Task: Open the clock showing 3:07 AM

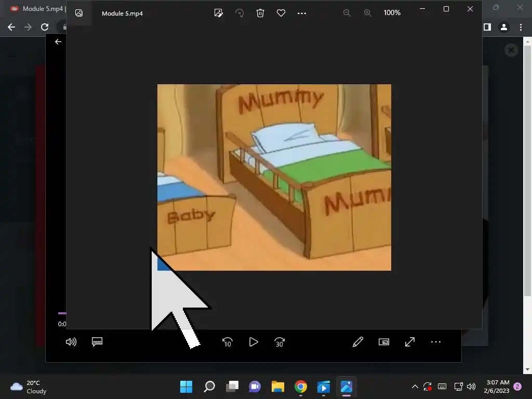Action: coord(497,387)
